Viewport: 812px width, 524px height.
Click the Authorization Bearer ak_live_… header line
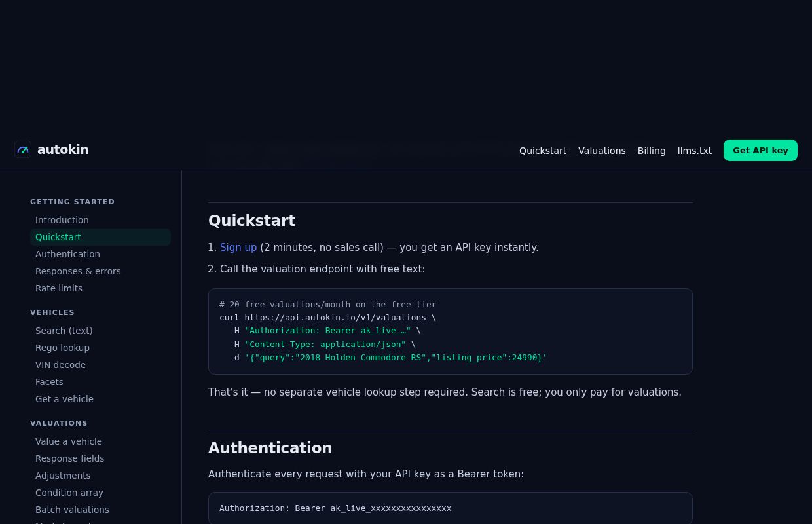pos(325,331)
